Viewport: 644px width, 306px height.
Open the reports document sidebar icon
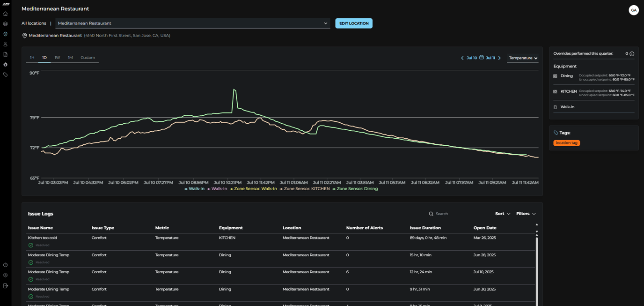[x=6, y=54]
